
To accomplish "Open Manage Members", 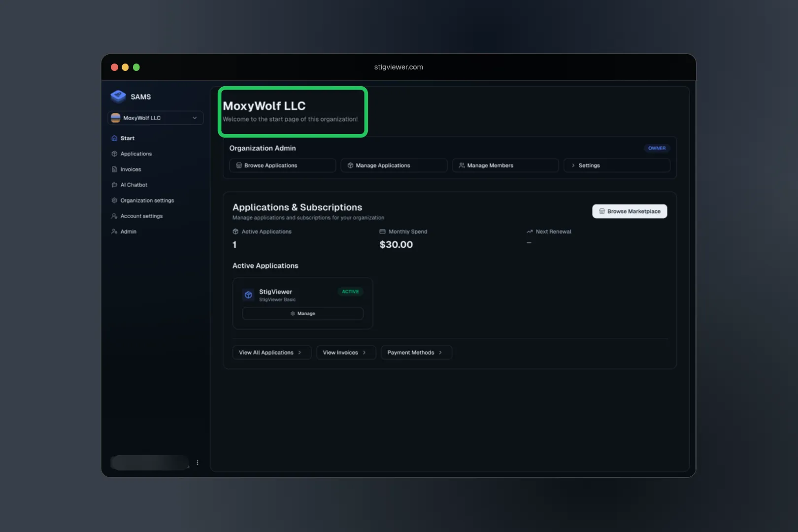I will (505, 166).
